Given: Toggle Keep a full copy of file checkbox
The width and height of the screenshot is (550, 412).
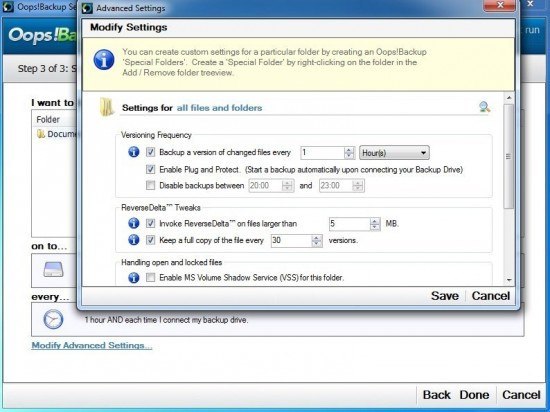Looking at the screenshot, I should (150, 240).
